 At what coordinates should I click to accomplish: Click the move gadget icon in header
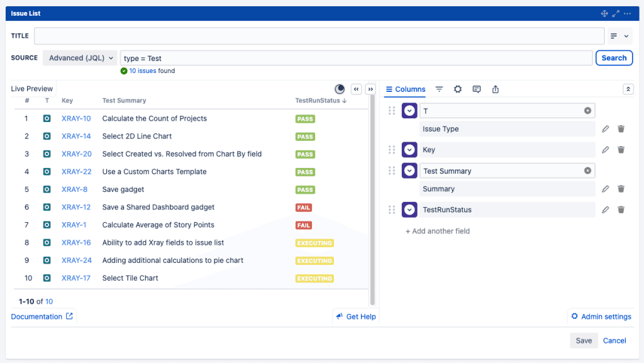(x=604, y=13)
